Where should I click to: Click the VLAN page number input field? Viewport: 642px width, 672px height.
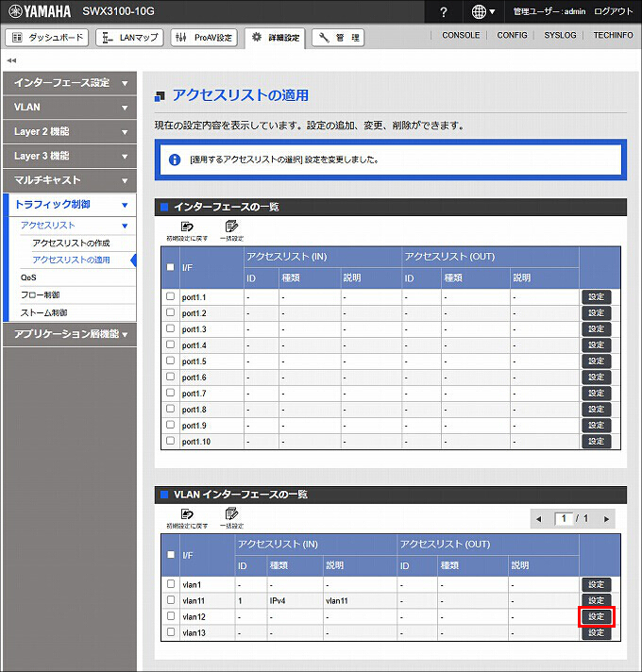click(x=564, y=519)
